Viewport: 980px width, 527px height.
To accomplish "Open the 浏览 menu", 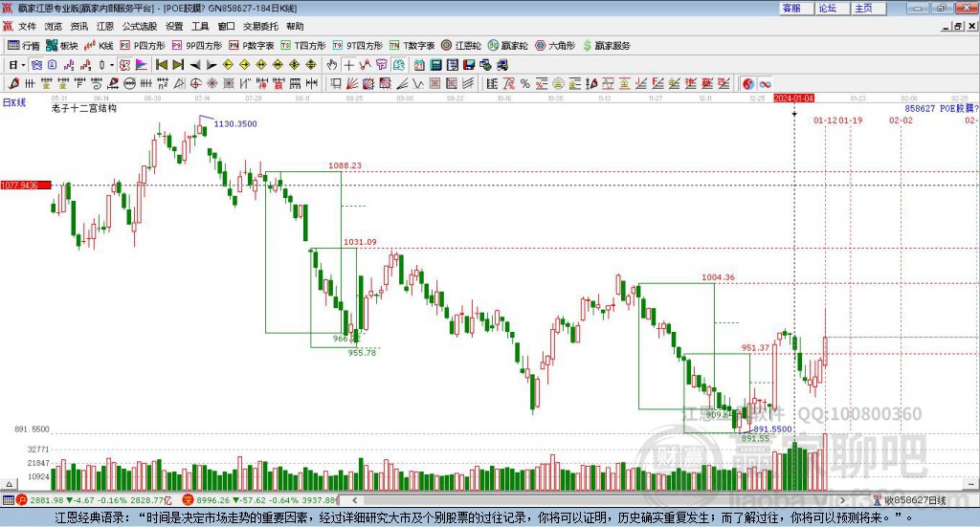I will (x=54, y=26).
